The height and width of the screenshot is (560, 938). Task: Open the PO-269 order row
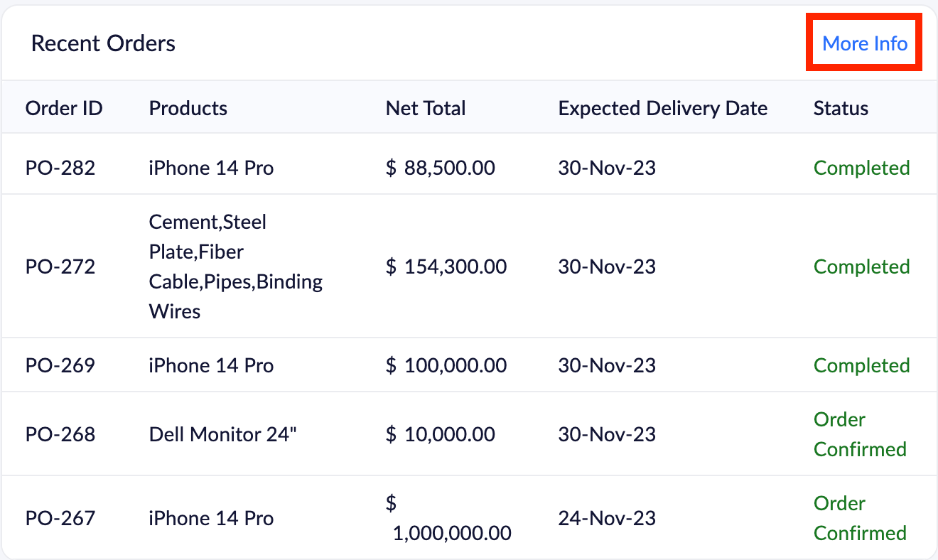[x=60, y=365]
